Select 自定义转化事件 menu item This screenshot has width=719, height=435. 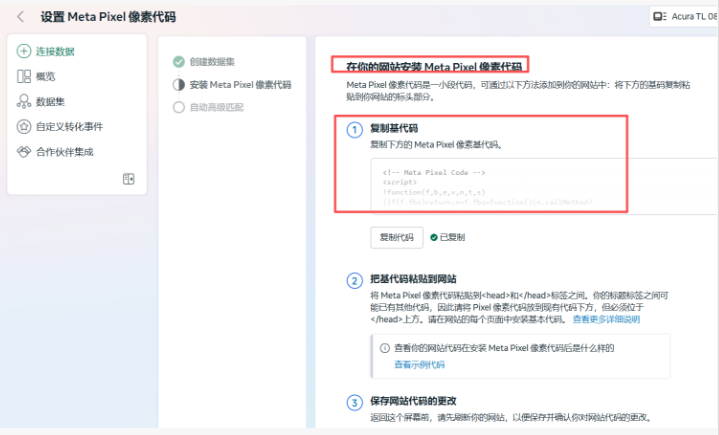point(69,127)
